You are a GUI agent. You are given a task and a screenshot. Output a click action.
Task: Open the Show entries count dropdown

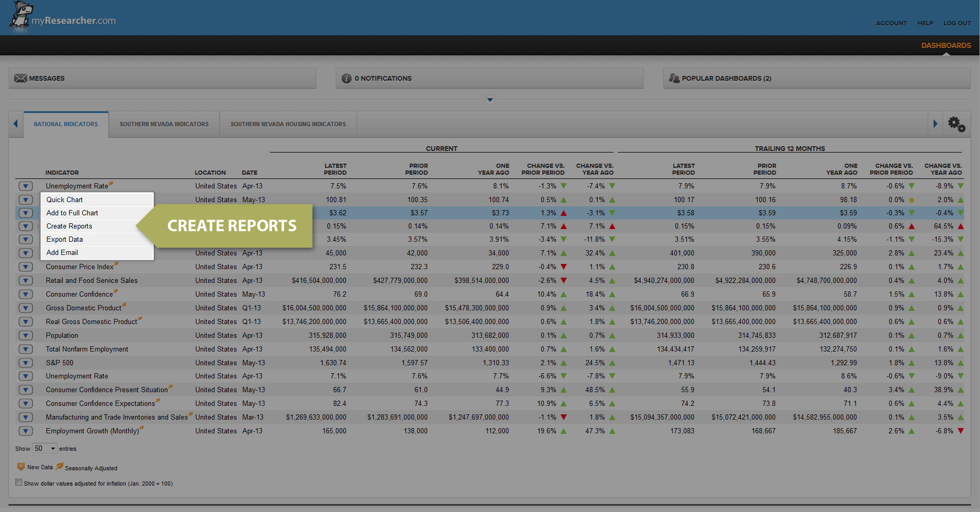click(45, 448)
